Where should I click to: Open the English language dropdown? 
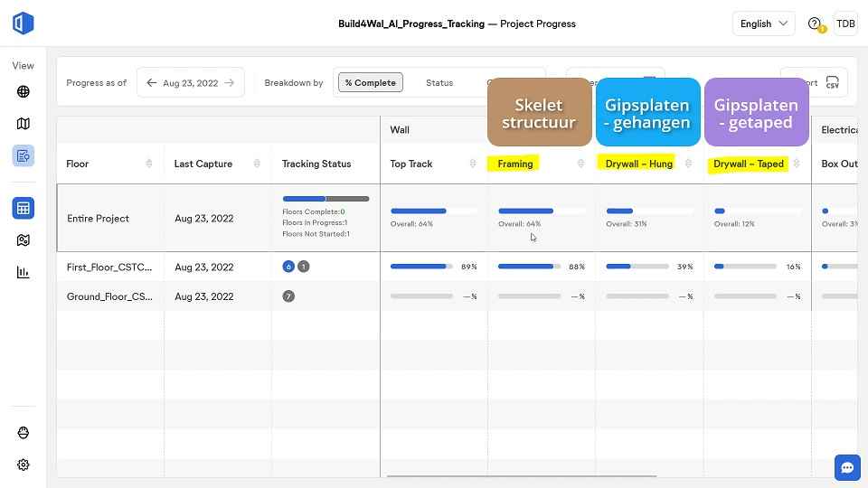763,24
